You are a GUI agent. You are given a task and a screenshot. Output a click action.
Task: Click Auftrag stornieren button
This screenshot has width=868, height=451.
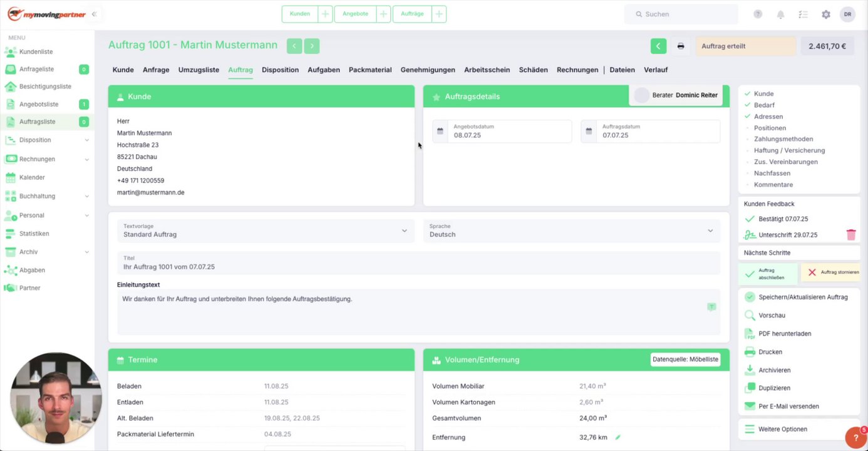tap(830, 272)
